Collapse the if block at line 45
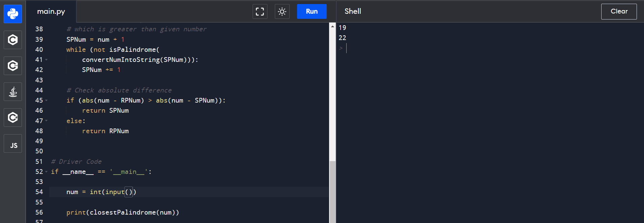The height and width of the screenshot is (223, 644). (x=46, y=101)
